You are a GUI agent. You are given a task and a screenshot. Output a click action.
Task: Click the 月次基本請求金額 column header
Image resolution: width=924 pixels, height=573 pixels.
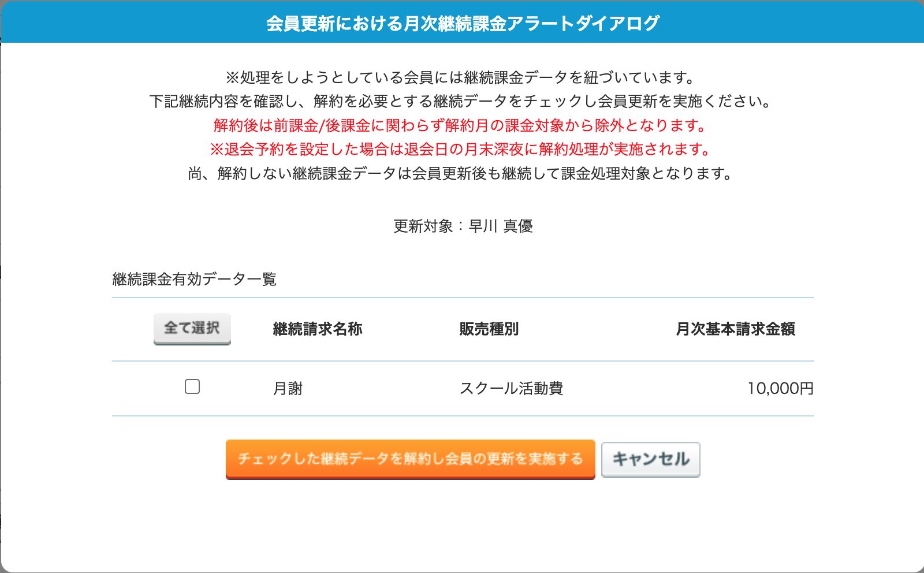coord(736,329)
